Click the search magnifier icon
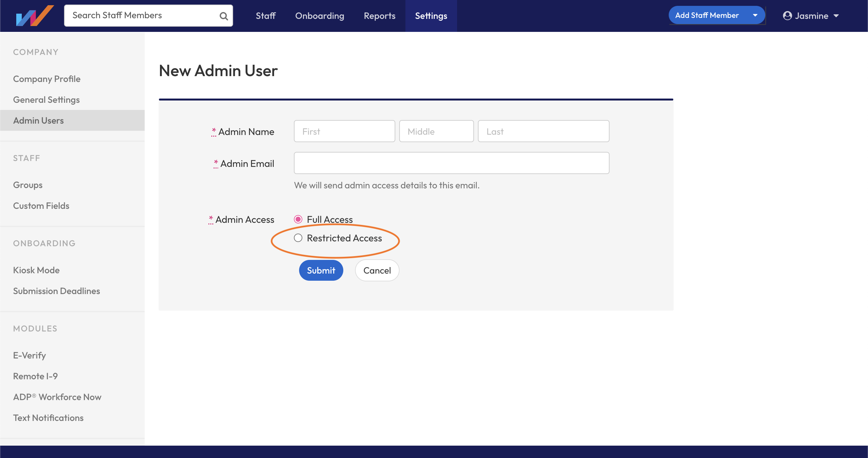 point(223,16)
